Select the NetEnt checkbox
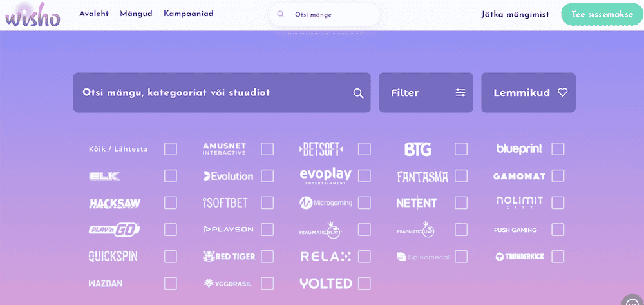The image size is (644, 305). (x=461, y=202)
